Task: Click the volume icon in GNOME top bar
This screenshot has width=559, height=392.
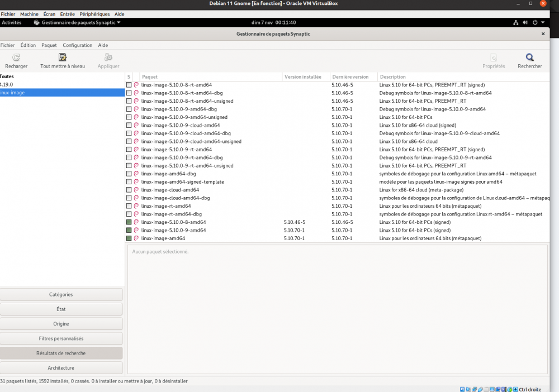Action: (x=525, y=22)
